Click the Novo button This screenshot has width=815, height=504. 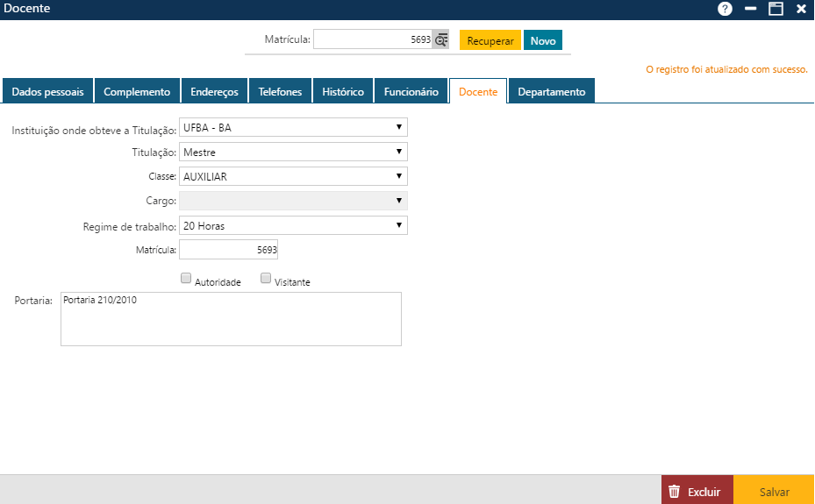543,40
